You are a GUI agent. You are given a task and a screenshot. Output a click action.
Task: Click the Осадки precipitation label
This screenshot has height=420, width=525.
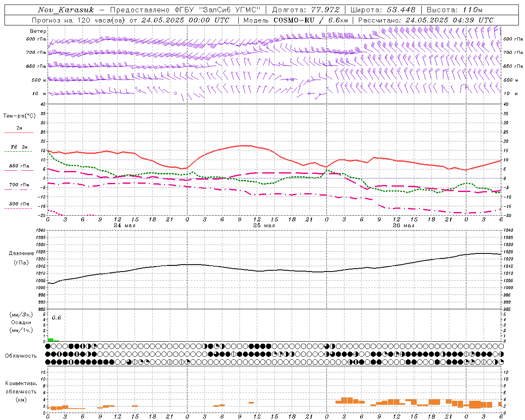[x=21, y=322]
